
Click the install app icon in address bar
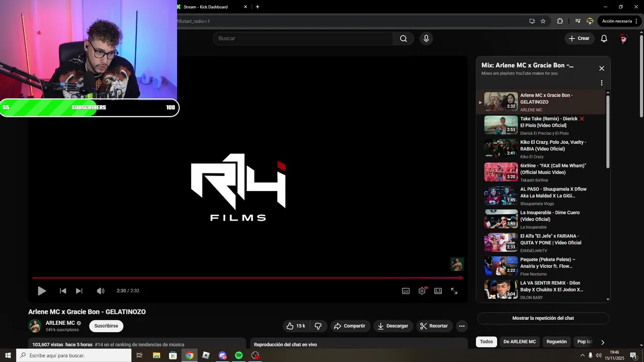[532, 21]
